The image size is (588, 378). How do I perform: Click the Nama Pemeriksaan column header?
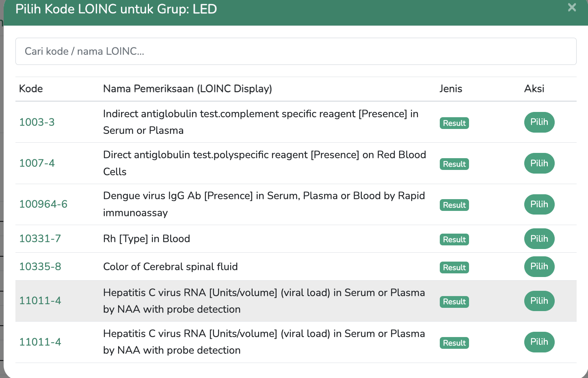187,88
